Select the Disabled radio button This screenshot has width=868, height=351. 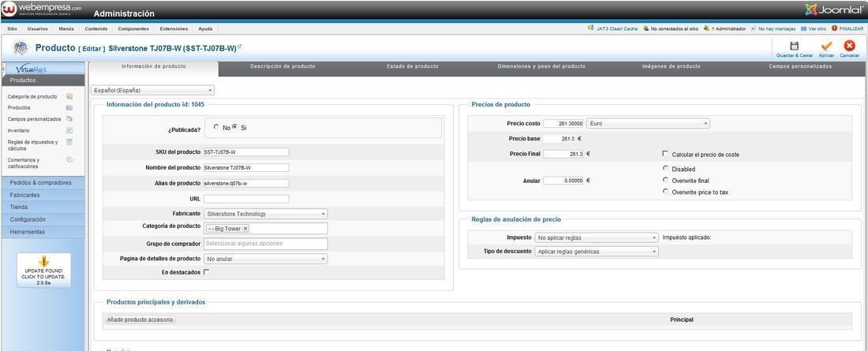665,168
